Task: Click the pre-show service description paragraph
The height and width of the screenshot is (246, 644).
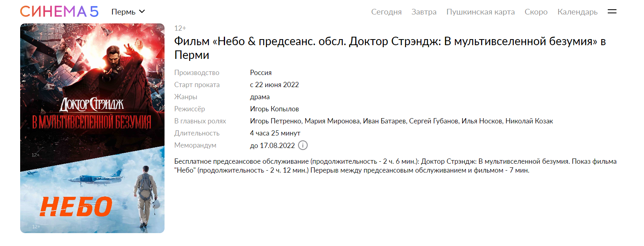Action: [395, 166]
